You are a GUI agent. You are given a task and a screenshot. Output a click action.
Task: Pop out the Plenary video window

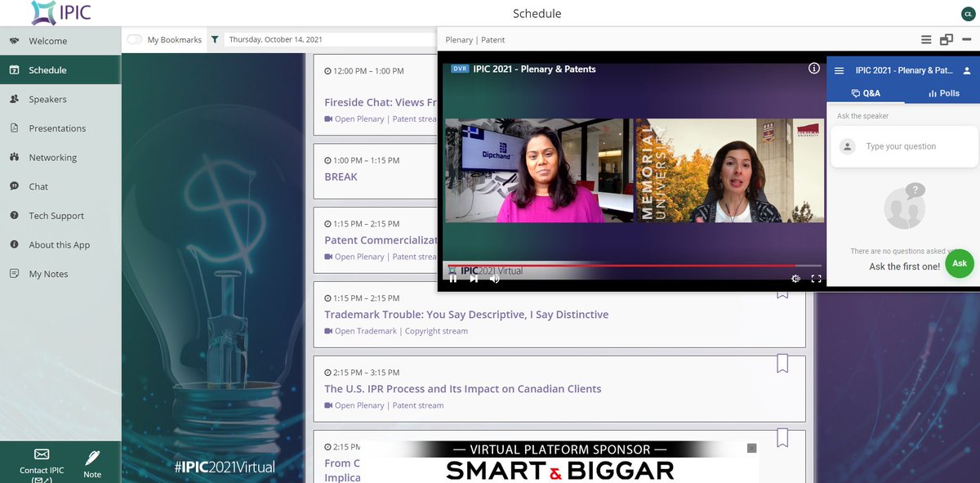click(x=947, y=39)
